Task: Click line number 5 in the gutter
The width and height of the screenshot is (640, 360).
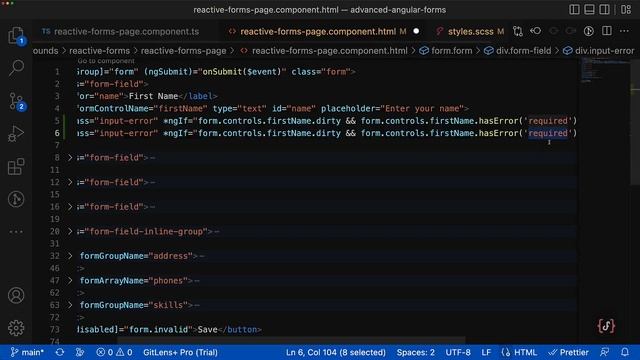Action: 57,121
